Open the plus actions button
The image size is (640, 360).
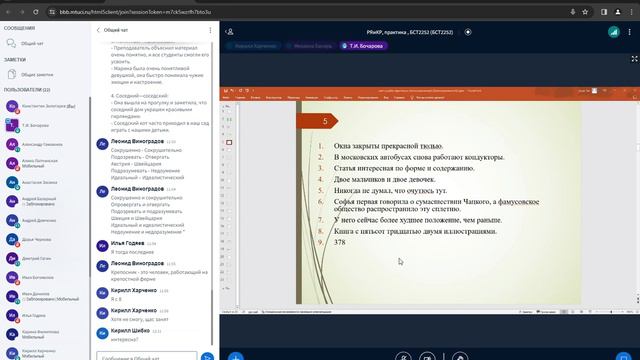tap(236, 356)
